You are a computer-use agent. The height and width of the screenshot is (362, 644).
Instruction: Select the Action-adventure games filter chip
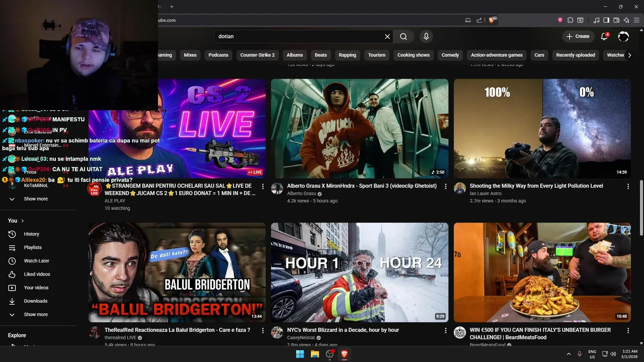(x=497, y=55)
